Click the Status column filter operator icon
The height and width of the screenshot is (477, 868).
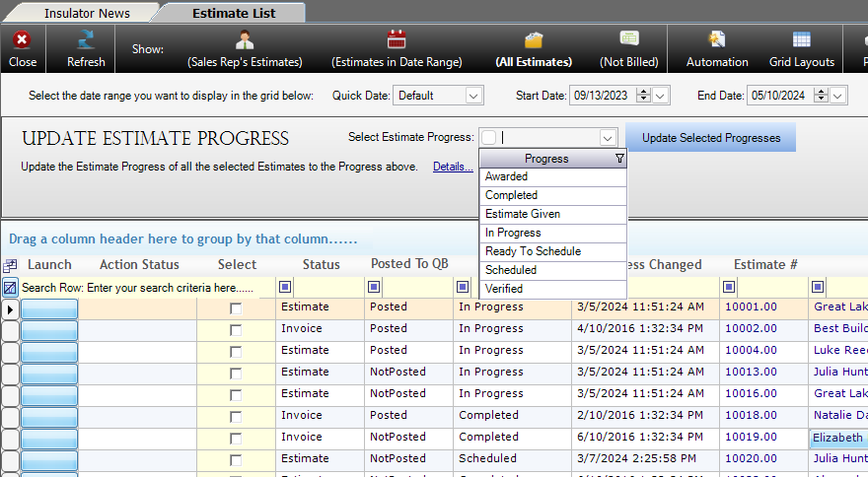pos(285,287)
